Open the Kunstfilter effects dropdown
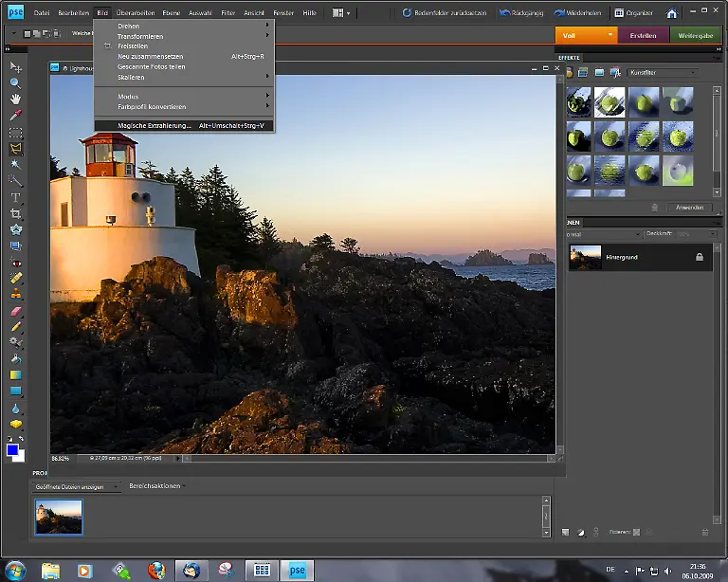 [665, 72]
